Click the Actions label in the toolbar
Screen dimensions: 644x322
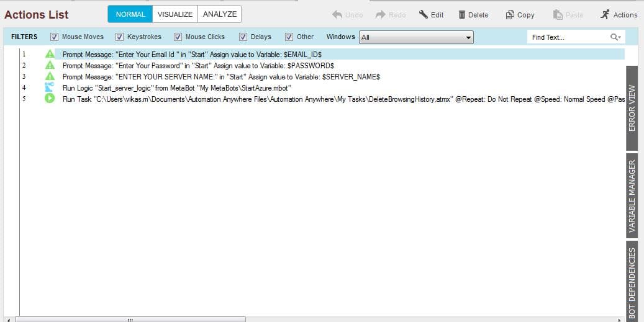click(625, 15)
